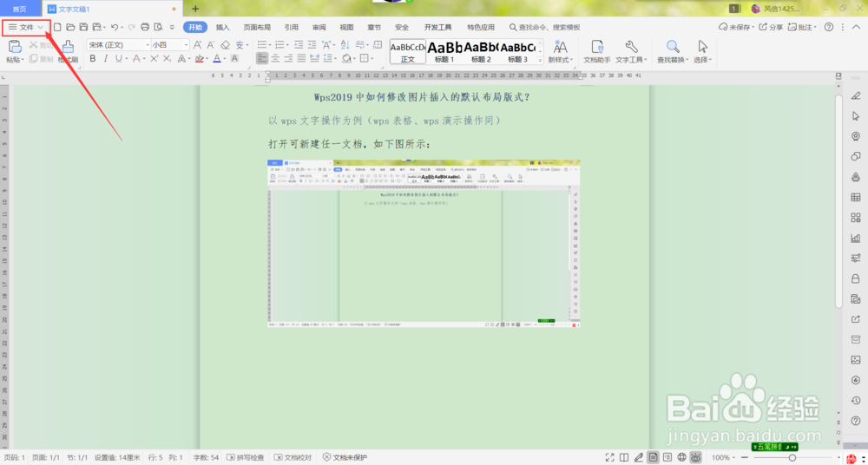Toggle Italic formatting
Viewport: 868px width, 465px height.
(106, 58)
